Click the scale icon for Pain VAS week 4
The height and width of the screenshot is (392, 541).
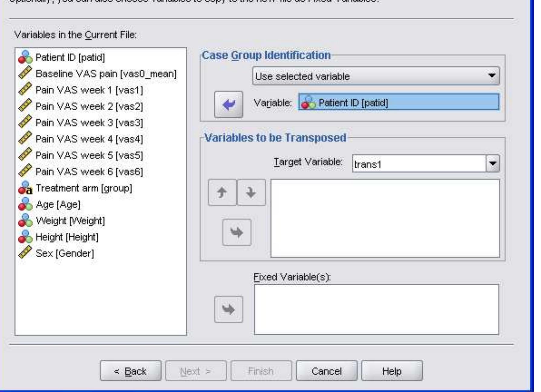(25, 139)
